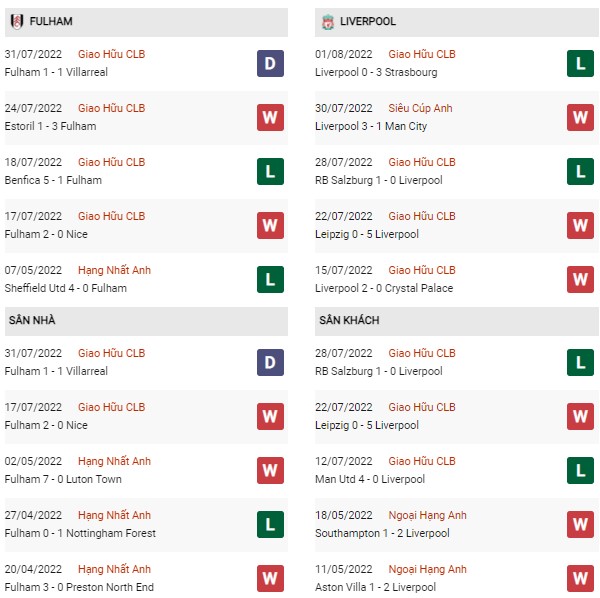This screenshot has width=600, height=598.
Task: Click the L badge for Man Utd 4-0 Liverpool
Action: pyautogui.click(x=580, y=471)
